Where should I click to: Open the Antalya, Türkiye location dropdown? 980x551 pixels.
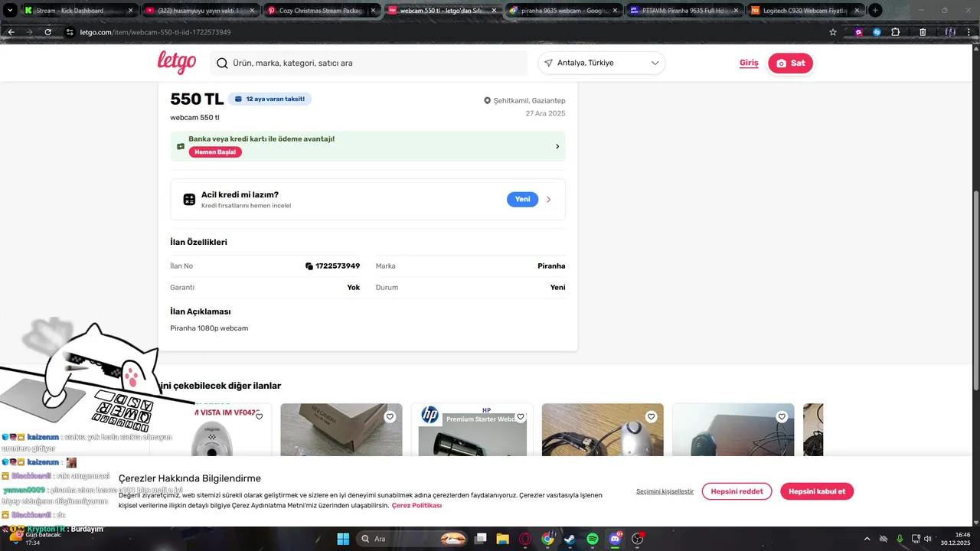pyautogui.click(x=602, y=63)
